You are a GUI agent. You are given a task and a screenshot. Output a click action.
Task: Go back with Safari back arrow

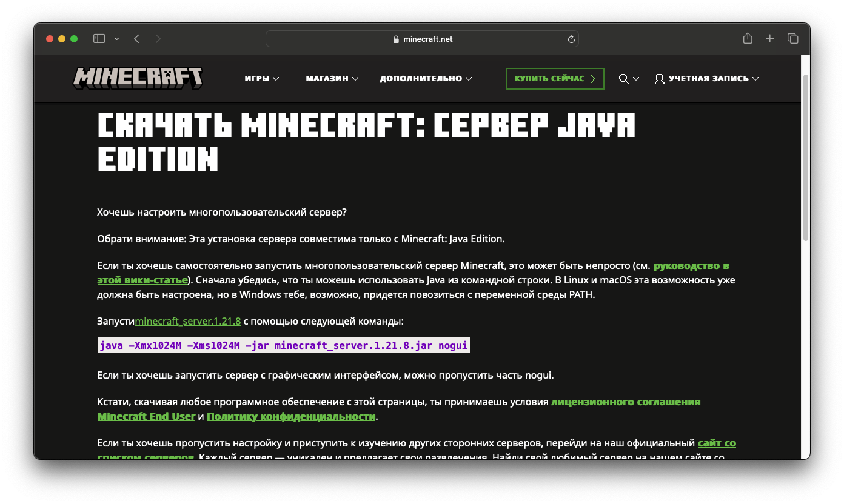point(136,39)
